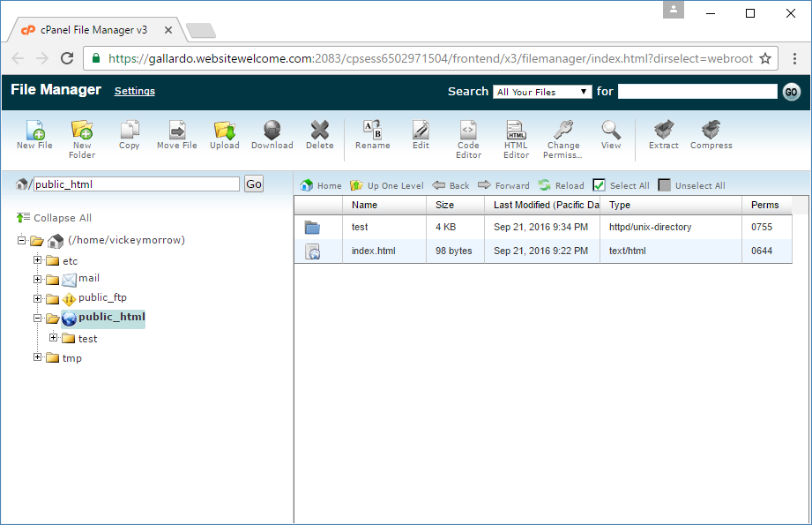Click the Edit pencil icon
Screen dimensions: 812x525
click(x=421, y=130)
